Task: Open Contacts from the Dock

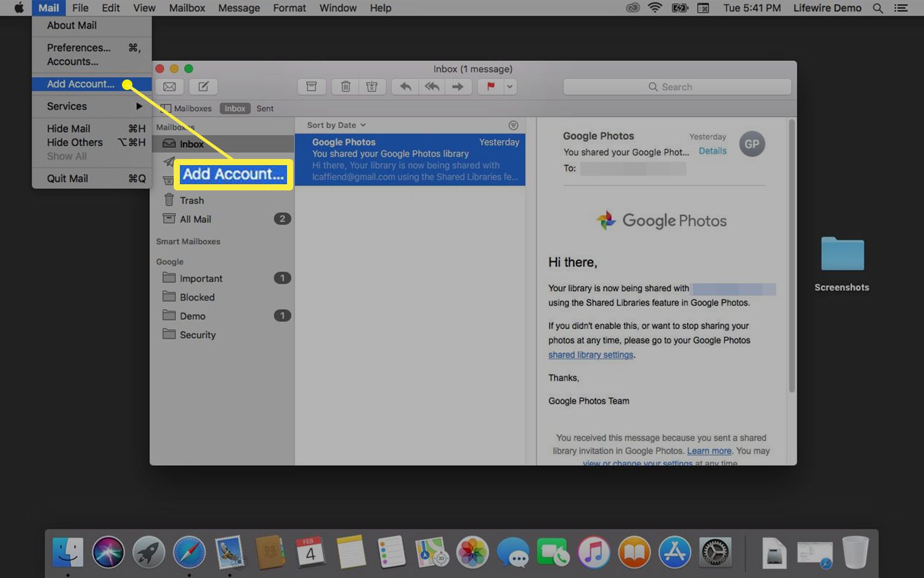Action: [270, 552]
